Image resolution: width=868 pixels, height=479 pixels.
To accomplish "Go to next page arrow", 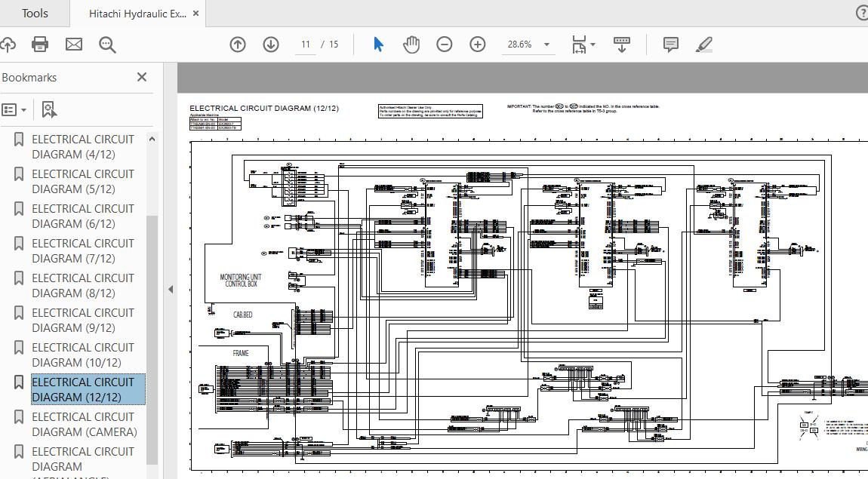I will 271,45.
